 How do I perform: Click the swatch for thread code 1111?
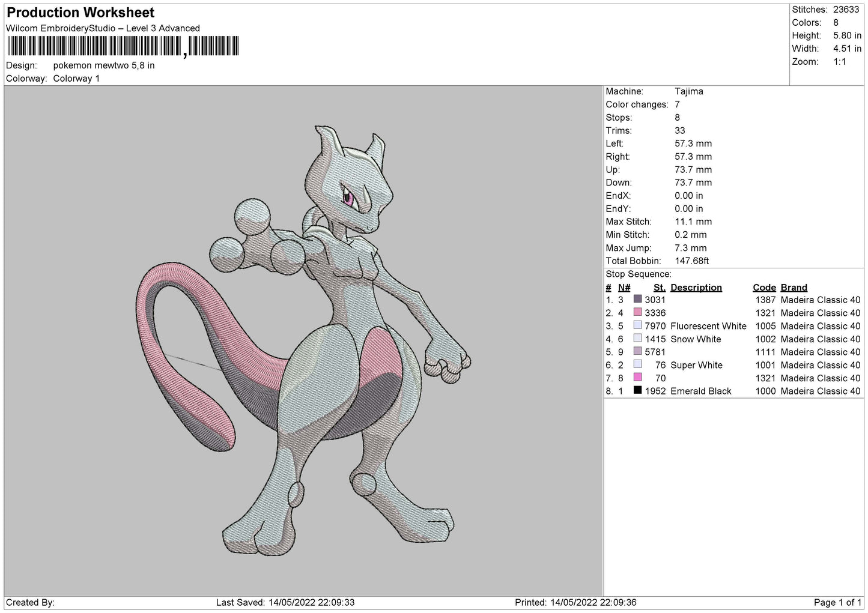(x=637, y=351)
